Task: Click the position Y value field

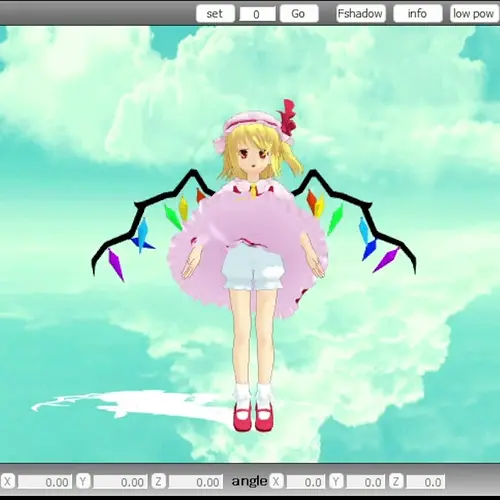Action: [120, 482]
